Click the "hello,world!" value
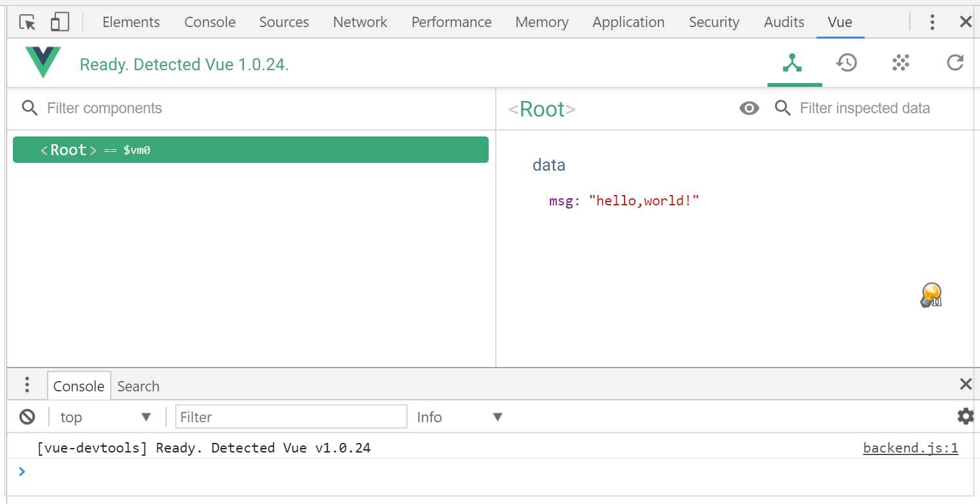The image size is (980, 504). pos(644,201)
